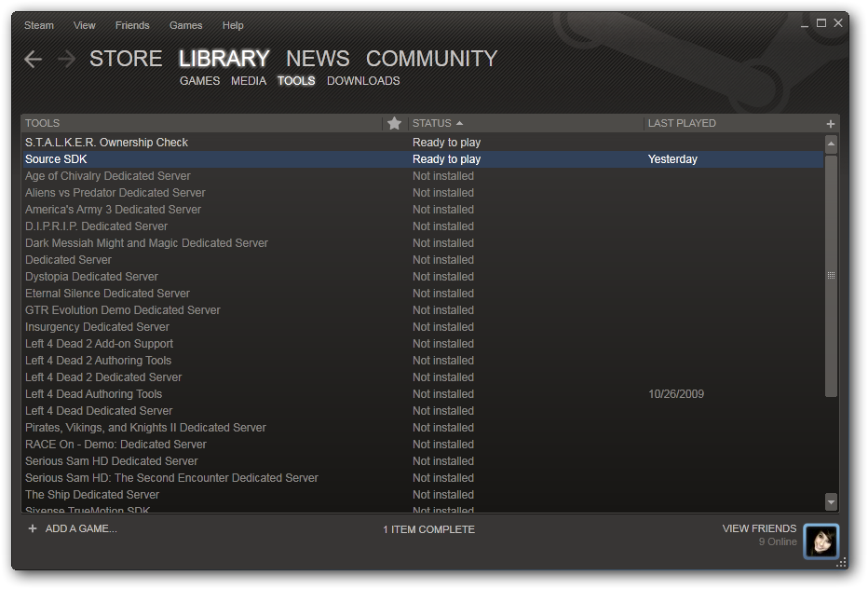Screen dimensions: 868x589
Task: Open View Friends list
Action: tap(759, 528)
